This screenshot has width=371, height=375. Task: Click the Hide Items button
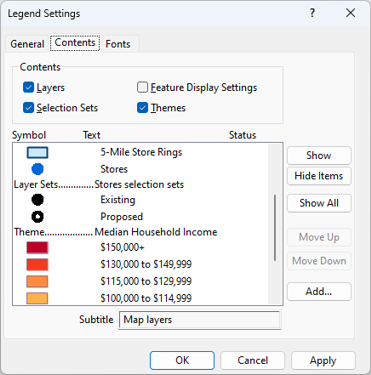(319, 176)
